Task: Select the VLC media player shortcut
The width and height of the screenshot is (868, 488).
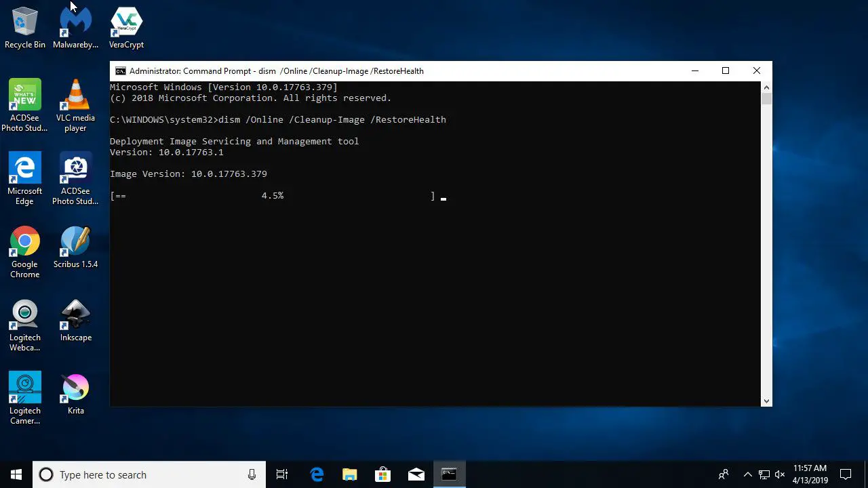Action: click(x=75, y=105)
